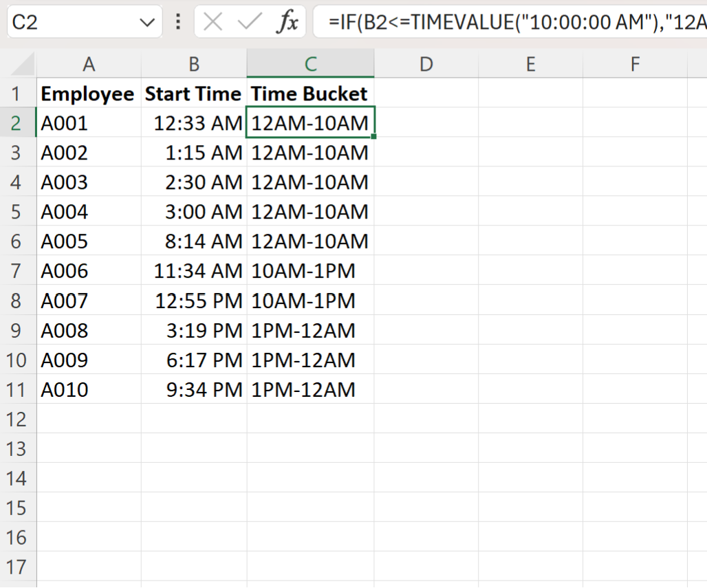Select row 5 header
The height and width of the screenshot is (588, 707).
(19, 211)
